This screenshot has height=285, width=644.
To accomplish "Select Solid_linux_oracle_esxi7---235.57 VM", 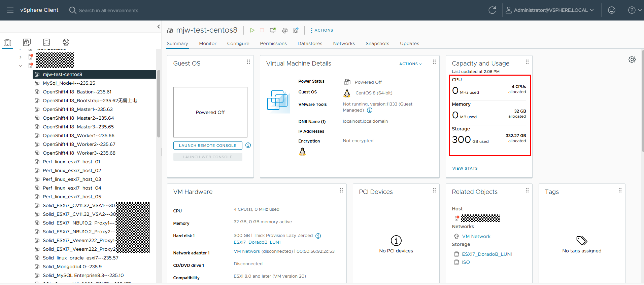I will tap(80, 258).
